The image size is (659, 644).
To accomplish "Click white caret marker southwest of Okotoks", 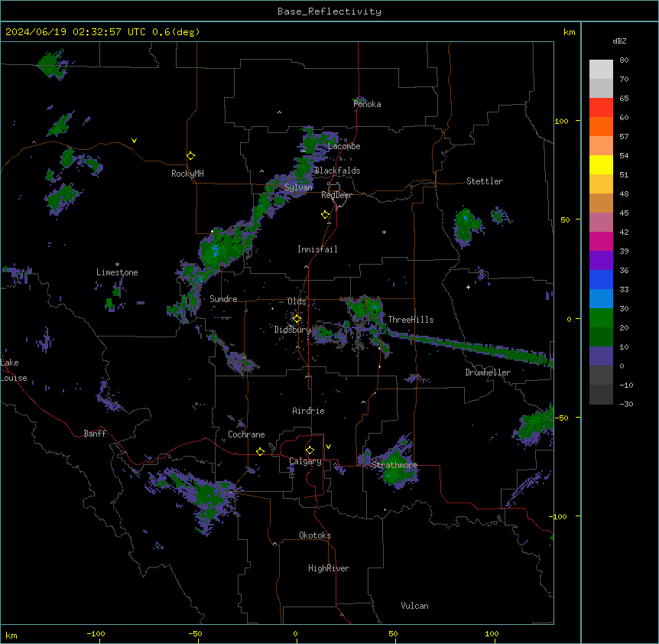I will pos(274,544).
